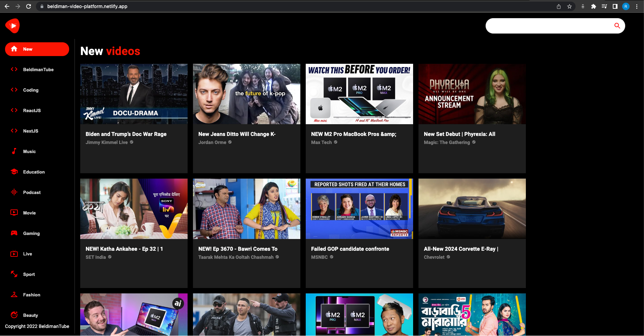Open the browser profile avatar
Screen dimensions: 644x336
click(626, 6)
